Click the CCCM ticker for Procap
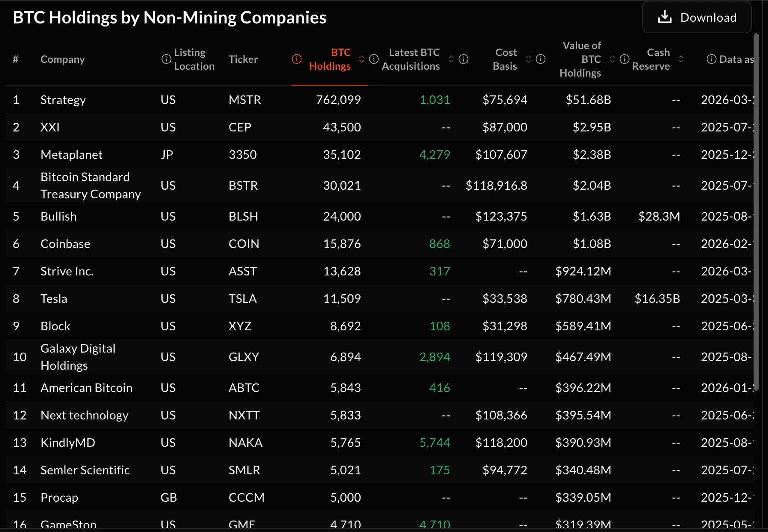This screenshot has width=768, height=532. coord(247,498)
